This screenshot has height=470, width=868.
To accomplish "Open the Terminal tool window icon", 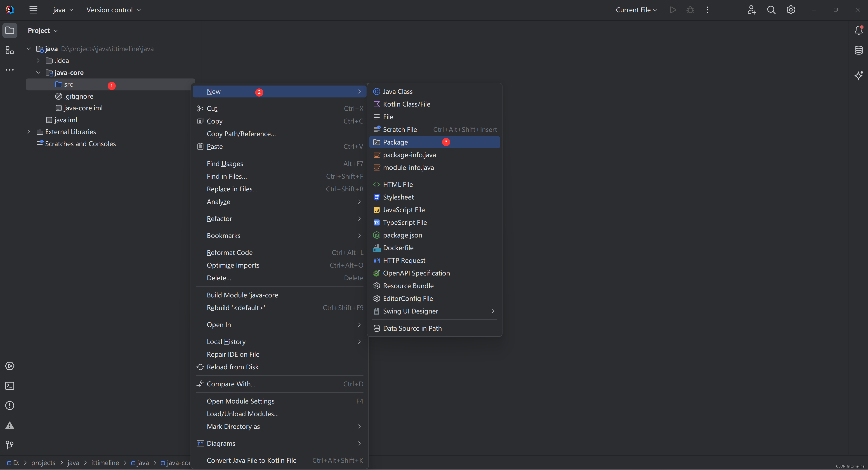I will [10, 386].
